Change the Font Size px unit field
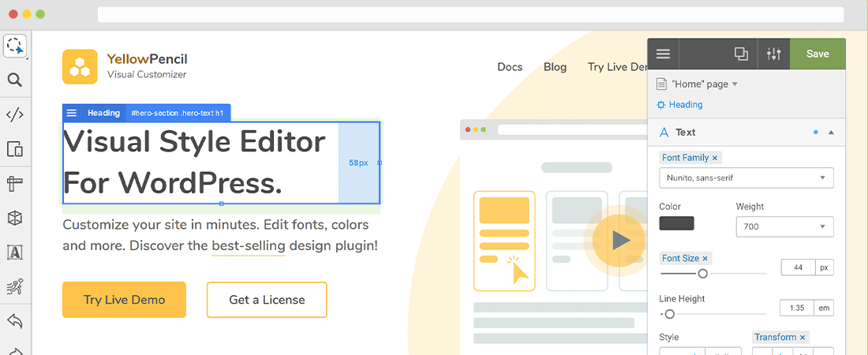Viewport: 868px width, 355px height. pos(825,267)
